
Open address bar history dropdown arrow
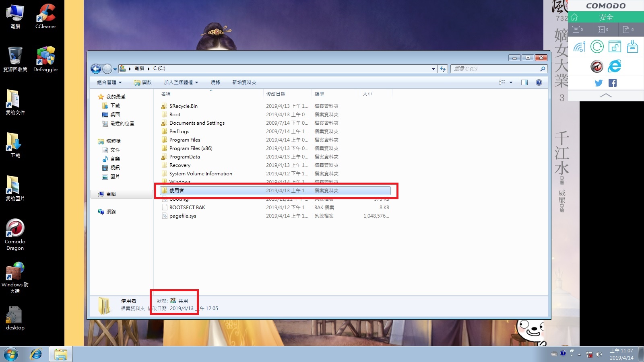click(433, 69)
